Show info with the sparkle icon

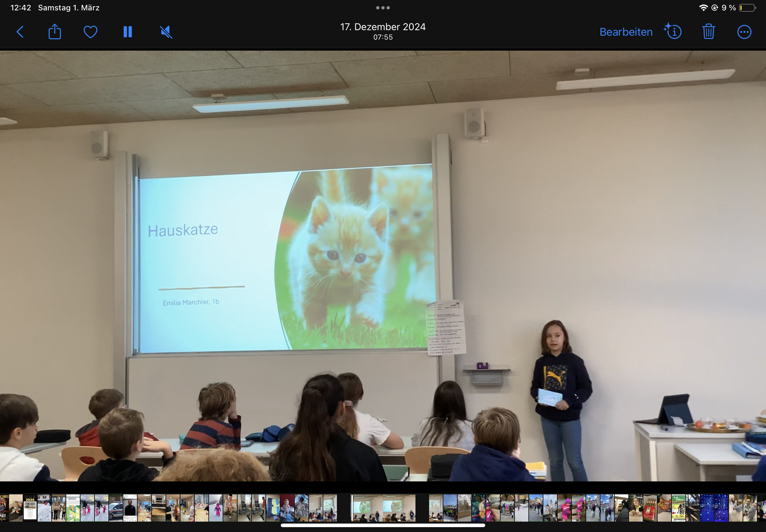[x=673, y=32]
